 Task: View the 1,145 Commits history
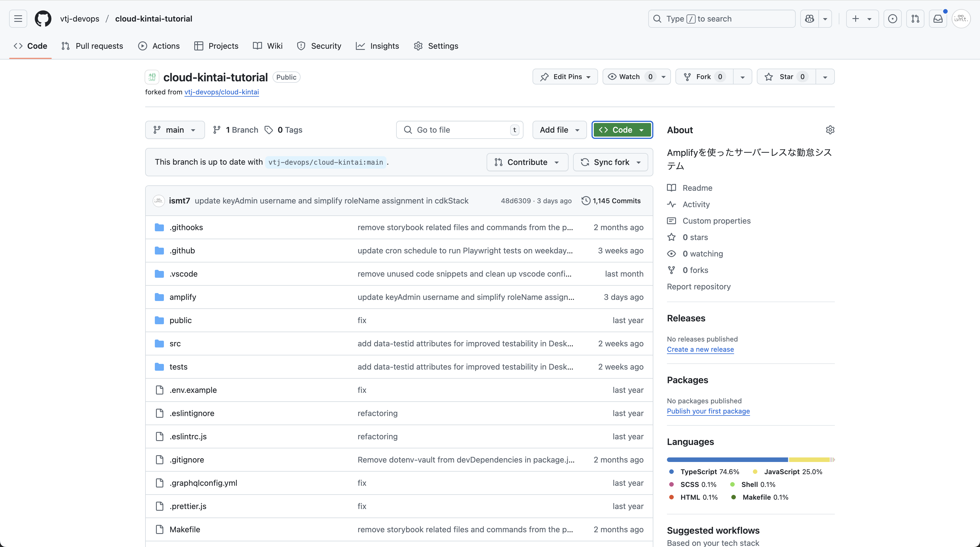click(x=611, y=201)
